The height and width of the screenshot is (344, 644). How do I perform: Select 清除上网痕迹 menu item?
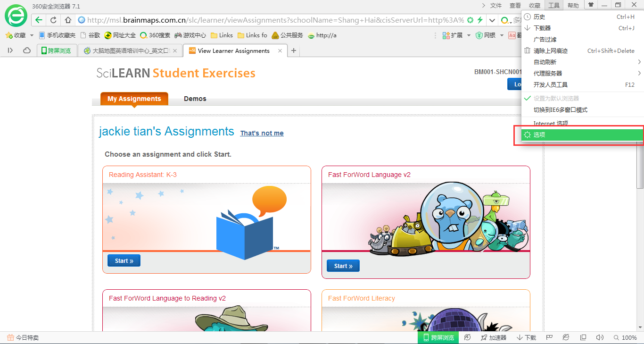coord(583,50)
